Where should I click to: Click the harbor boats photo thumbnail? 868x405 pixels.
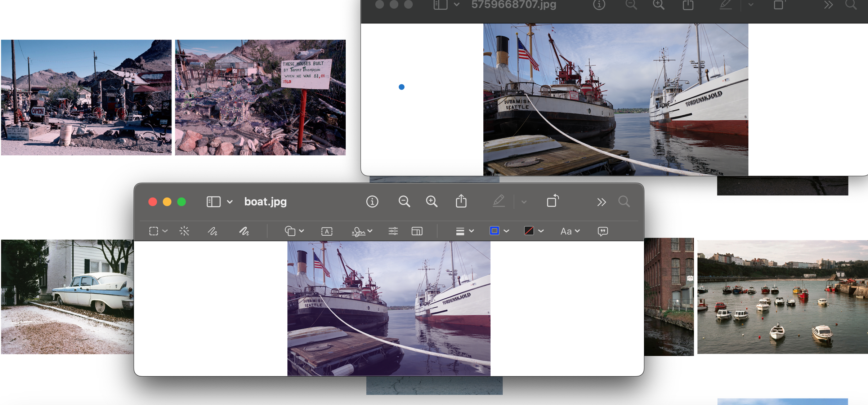pyautogui.click(x=782, y=297)
